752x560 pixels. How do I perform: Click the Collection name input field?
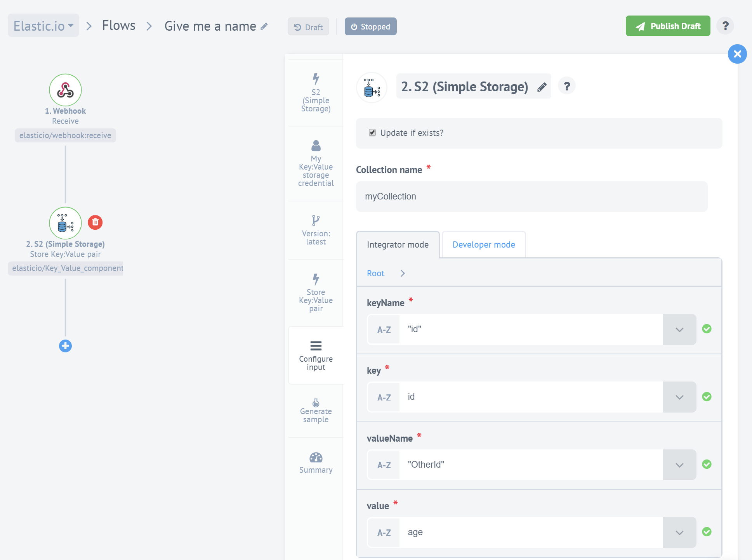[x=531, y=196]
